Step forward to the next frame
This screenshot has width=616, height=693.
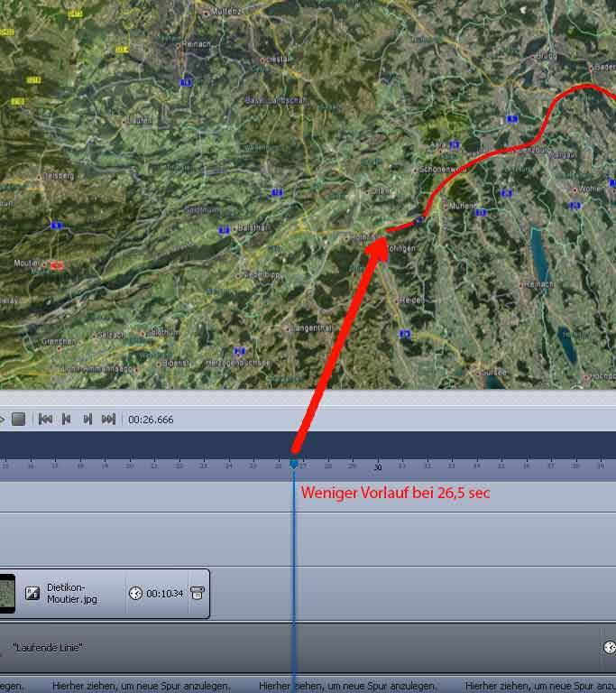tap(87, 419)
